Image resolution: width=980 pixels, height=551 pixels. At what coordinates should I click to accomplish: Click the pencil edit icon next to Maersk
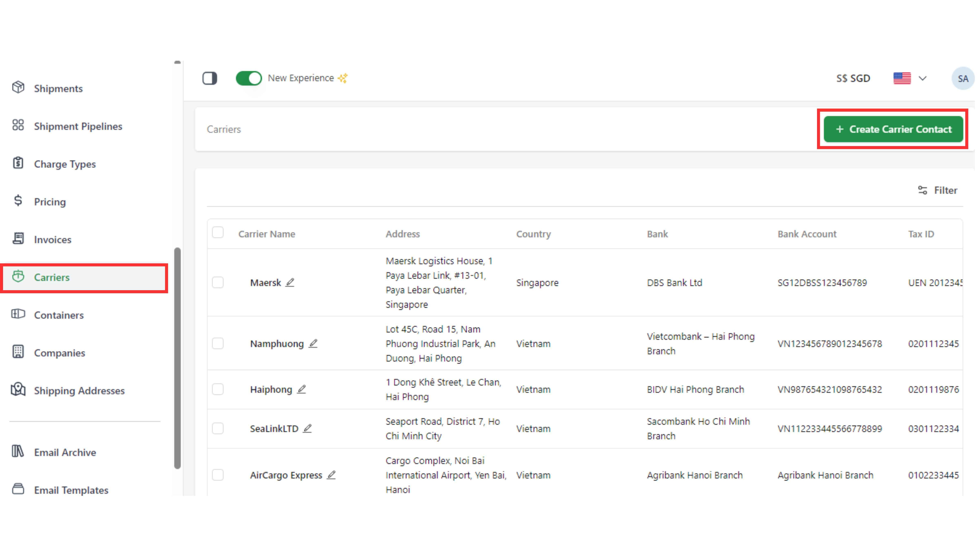point(290,282)
